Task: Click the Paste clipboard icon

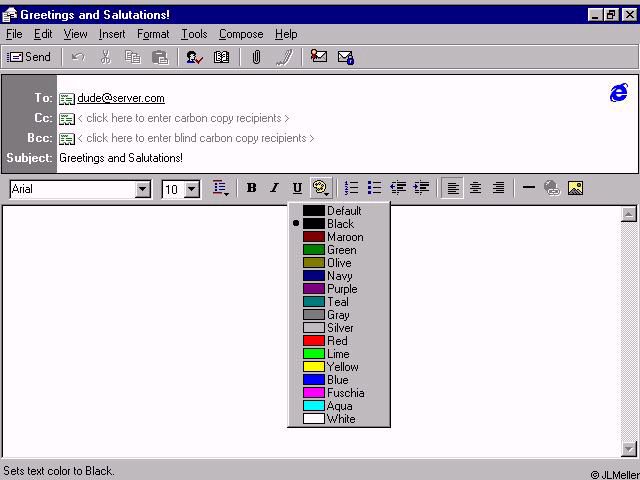Action: pos(160,57)
